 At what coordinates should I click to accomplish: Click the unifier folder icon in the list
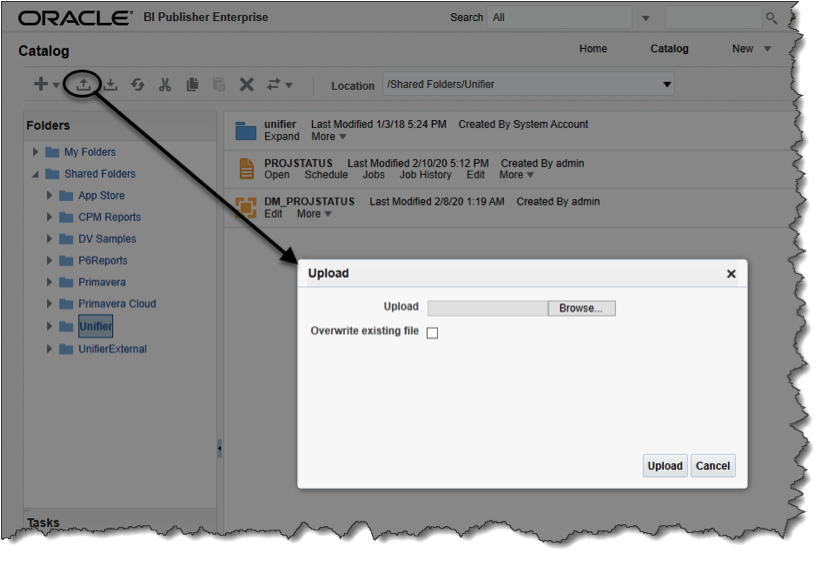click(245, 131)
